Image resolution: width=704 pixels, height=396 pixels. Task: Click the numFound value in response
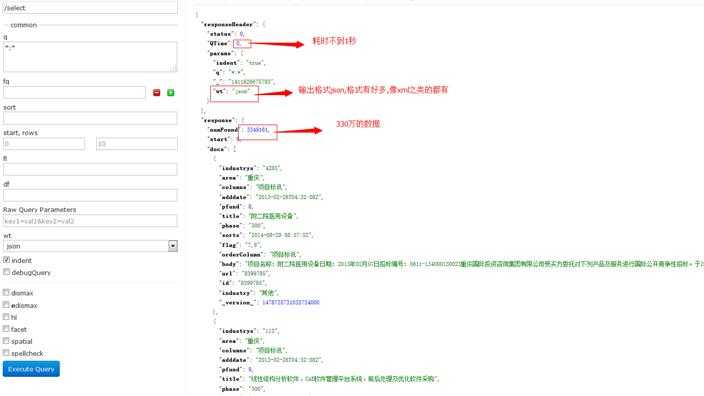257,130
